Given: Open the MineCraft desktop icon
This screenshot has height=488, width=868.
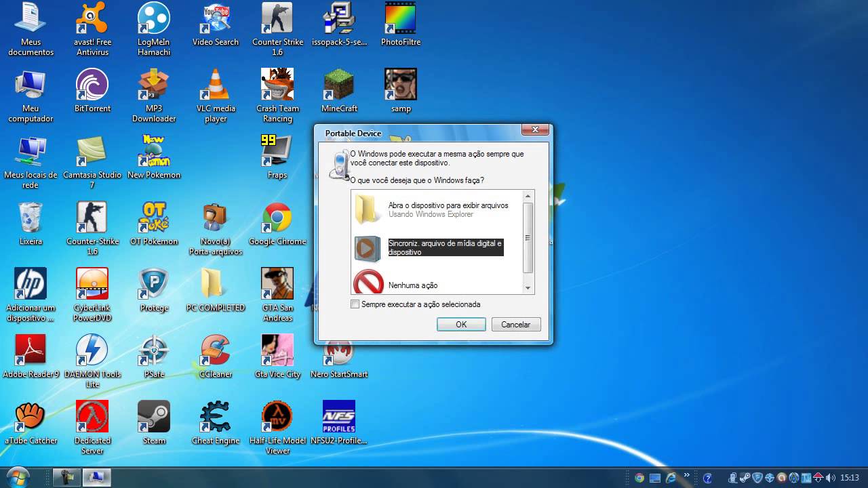Looking at the screenshot, I should pyautogui.click(x=339, y=91).
